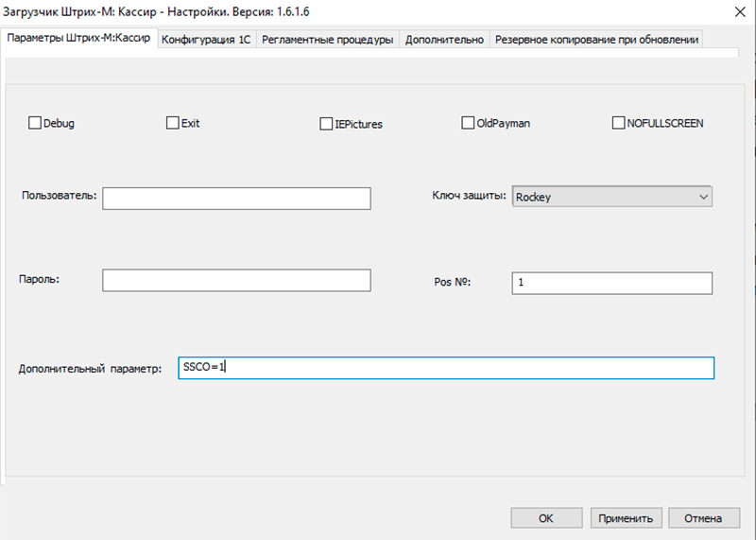756x540 pixels.
Task: Close the settings window
Action: 740,11
